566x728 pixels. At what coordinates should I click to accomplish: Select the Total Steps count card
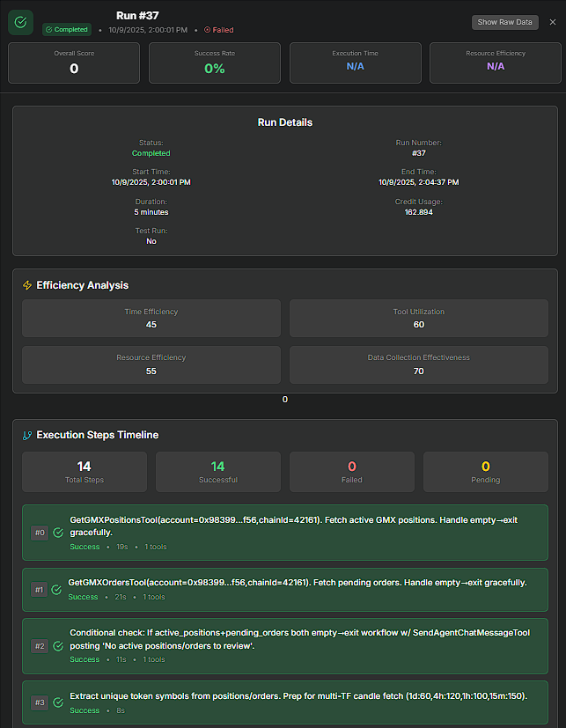[x=85, y=472]
